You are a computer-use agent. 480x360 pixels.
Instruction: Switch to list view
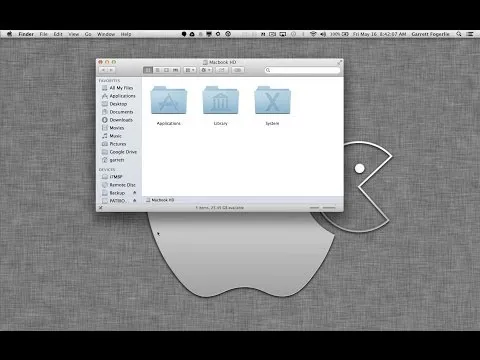point(157,70)
